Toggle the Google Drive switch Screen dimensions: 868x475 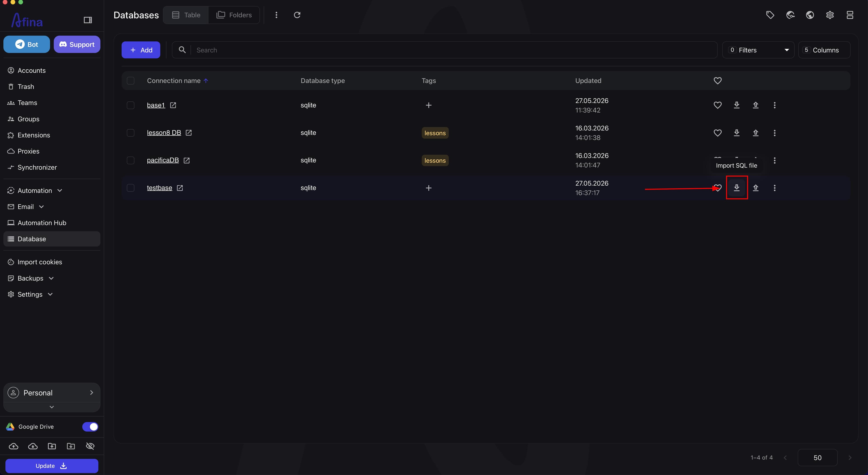coord(90,426)
